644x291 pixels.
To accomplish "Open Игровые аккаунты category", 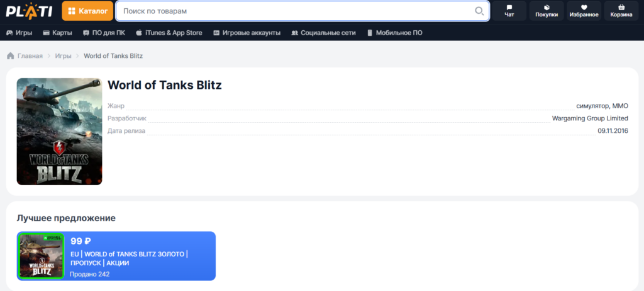I will pyautogui.click(x=247, y=33).
